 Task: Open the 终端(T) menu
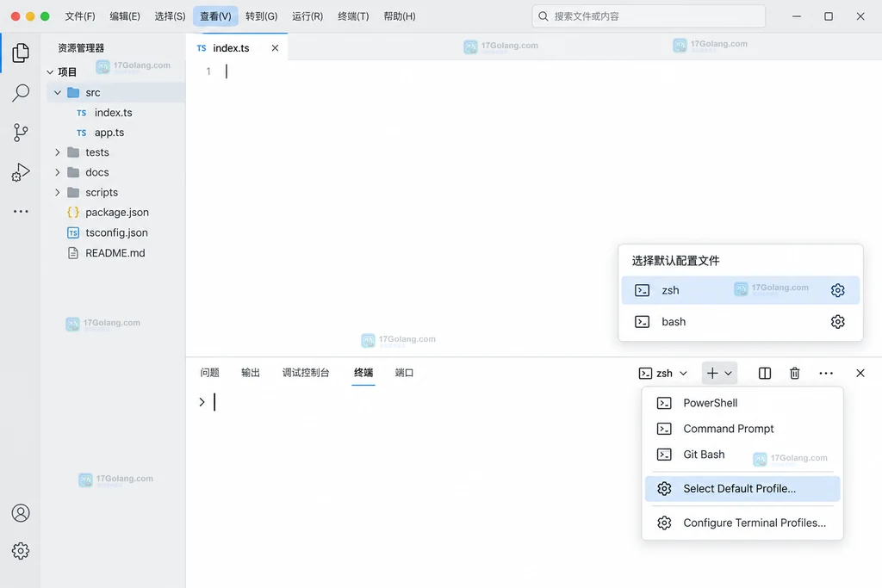point(353,16)
